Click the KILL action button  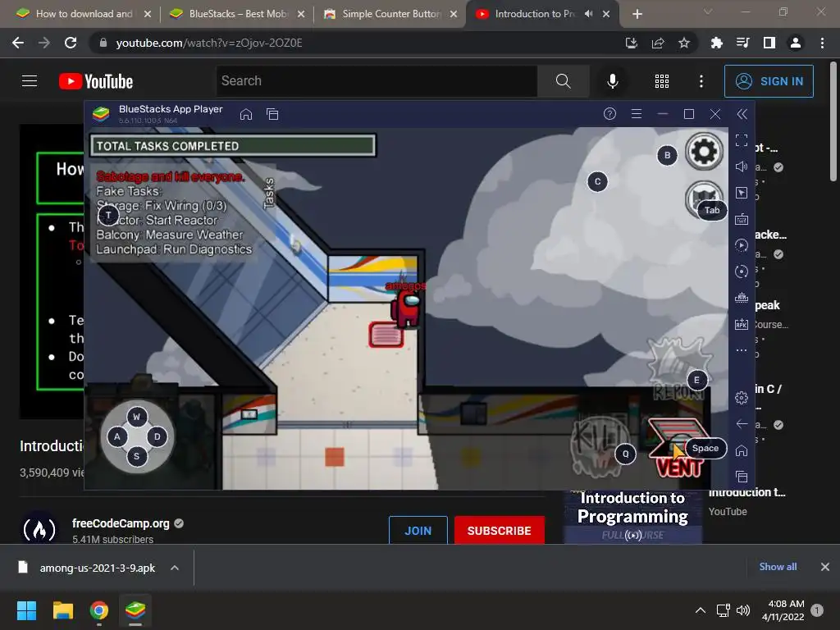coord(598,445)
